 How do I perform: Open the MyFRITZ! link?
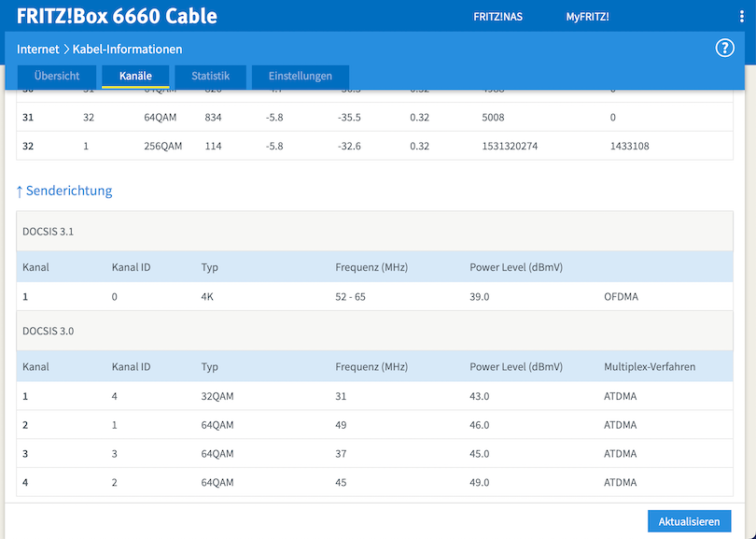pos(587,17)
